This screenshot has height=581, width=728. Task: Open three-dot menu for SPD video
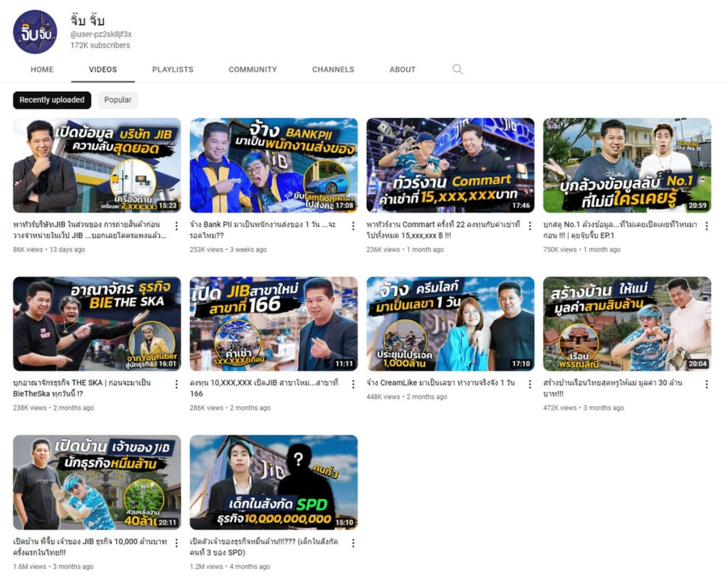click(353, 543)
